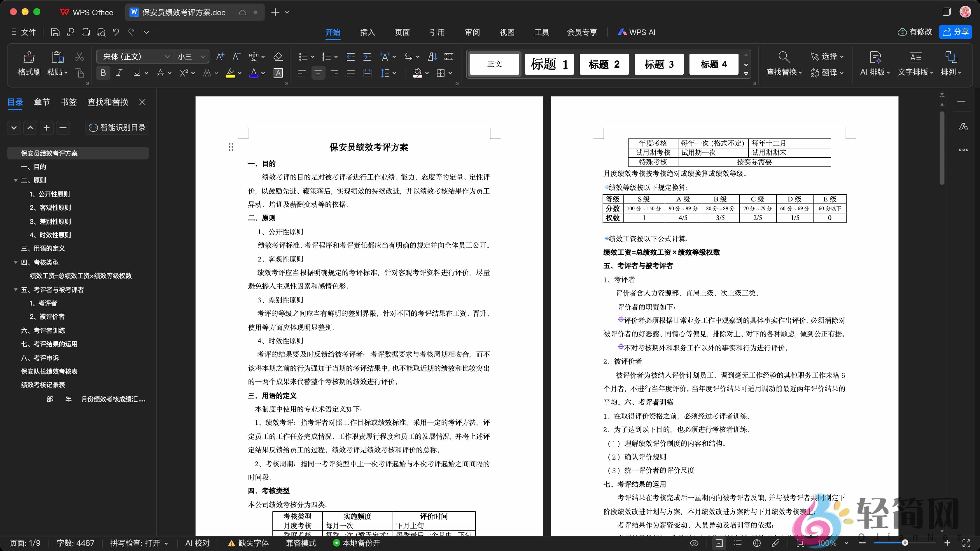
Task: Toggle bold formatting
Action: point(103,73)
